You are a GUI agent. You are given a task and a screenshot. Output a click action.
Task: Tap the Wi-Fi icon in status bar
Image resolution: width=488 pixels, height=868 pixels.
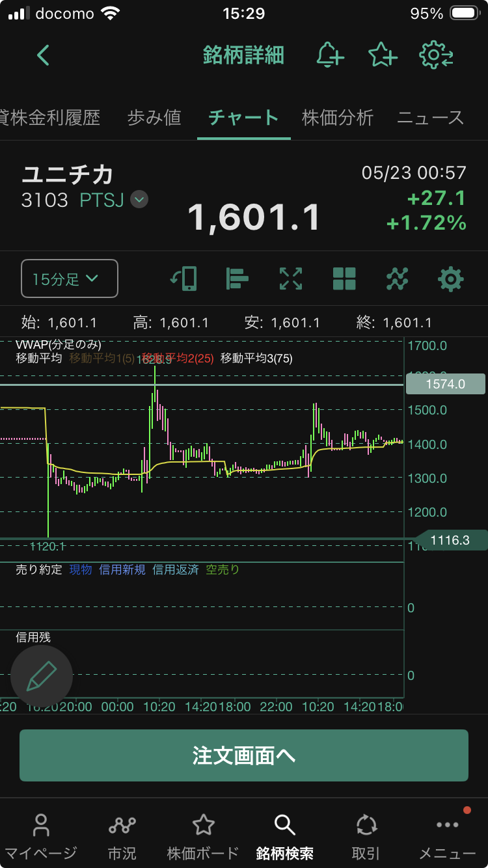point(111,13)
